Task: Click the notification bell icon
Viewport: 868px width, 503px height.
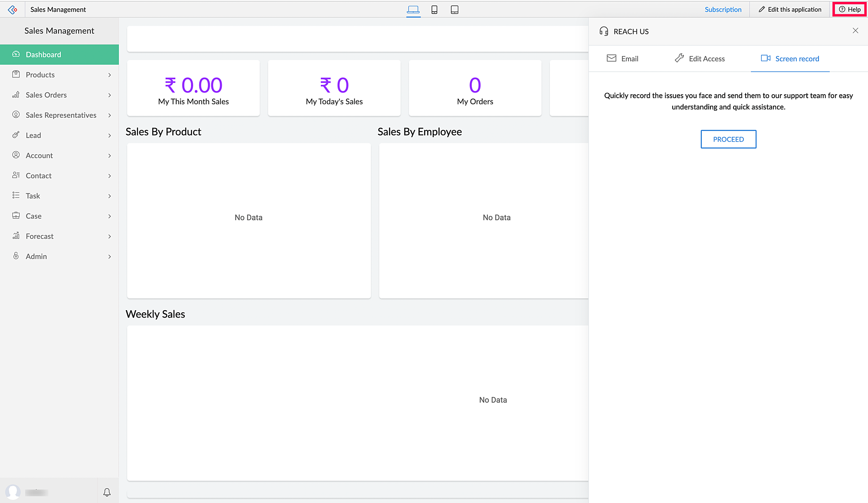Action: pos(107,492)
